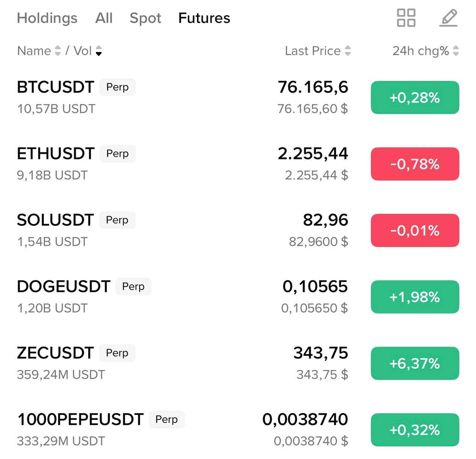The image size is (476, 459).
Task: Toggle BTCUSDT +0,28% change badge
Action: pos(415,98)
